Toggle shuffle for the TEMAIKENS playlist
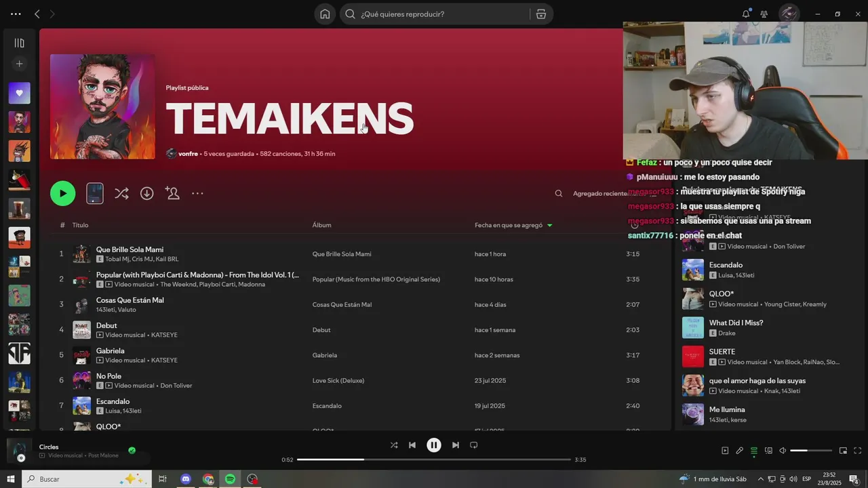Viewport: 868px width, 488px height. (121, 194)
